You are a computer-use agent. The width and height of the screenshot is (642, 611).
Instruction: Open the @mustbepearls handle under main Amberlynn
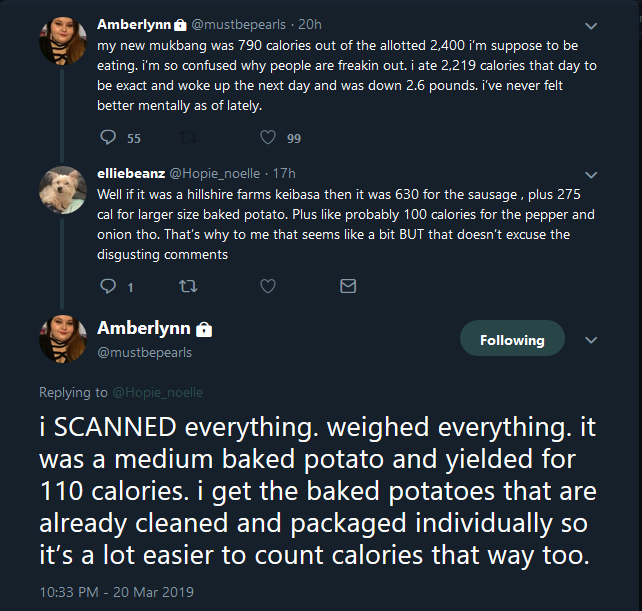[144, 353]
